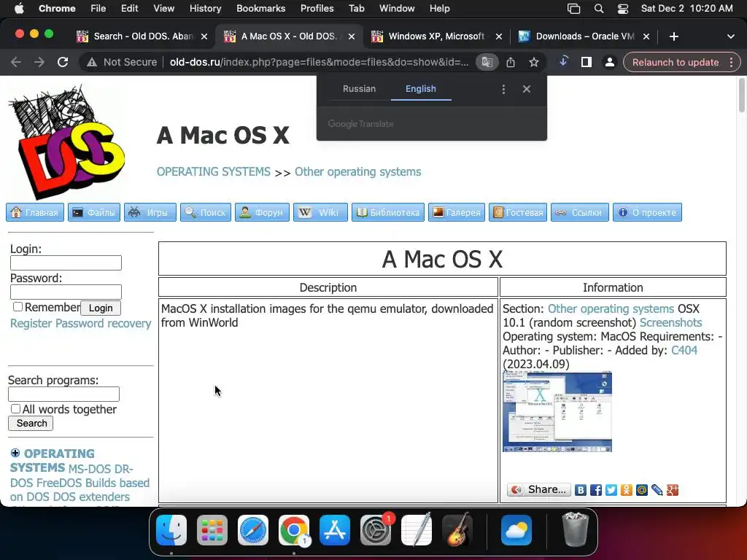Click the Search programs input field

(x=63, y=394)
